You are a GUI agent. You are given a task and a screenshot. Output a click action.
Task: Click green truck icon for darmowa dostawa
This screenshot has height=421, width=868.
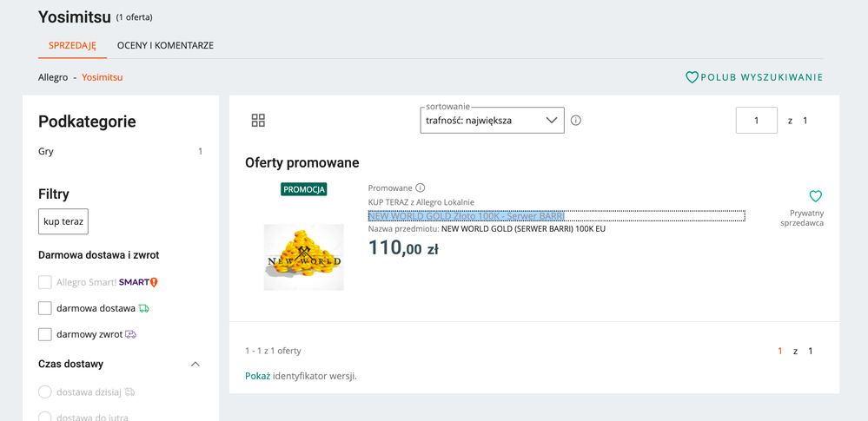(x=144, y=308)
